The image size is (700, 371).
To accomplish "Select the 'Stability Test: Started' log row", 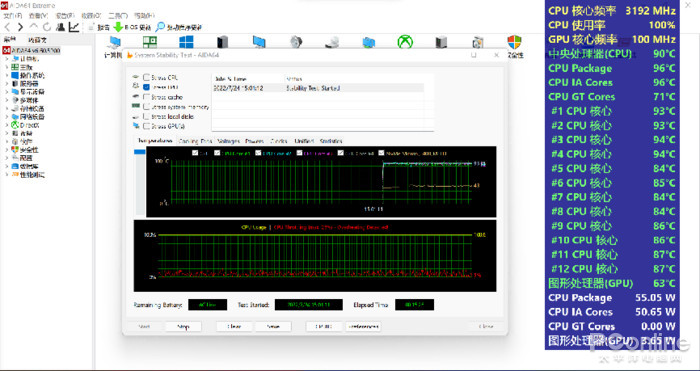I will [317, 88].
